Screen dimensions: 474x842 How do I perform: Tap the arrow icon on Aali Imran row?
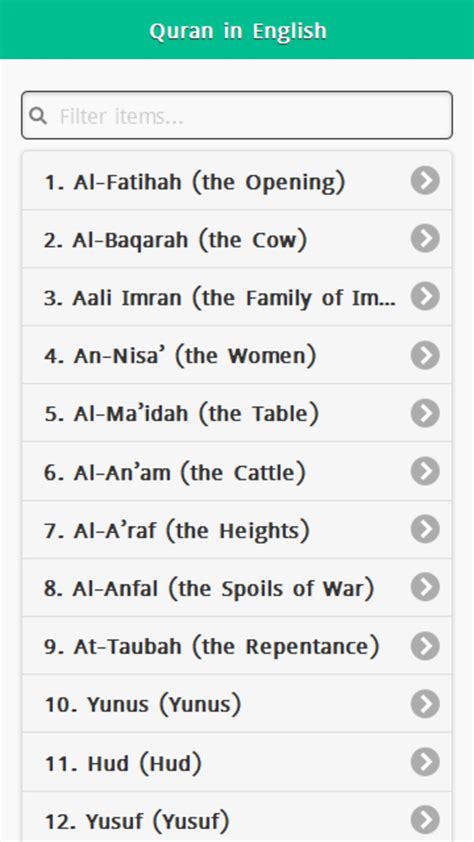coord(425,296)
